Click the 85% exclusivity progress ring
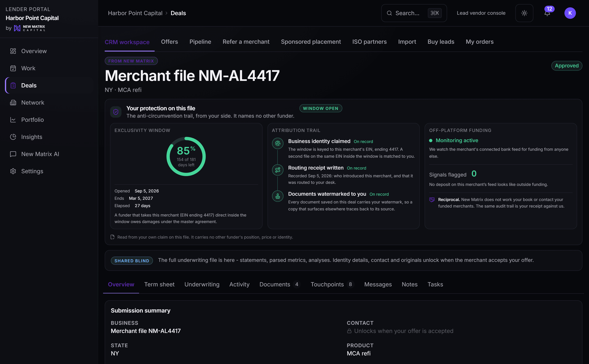The width and height of the screenshot is (589, 364). pos(186,156)
